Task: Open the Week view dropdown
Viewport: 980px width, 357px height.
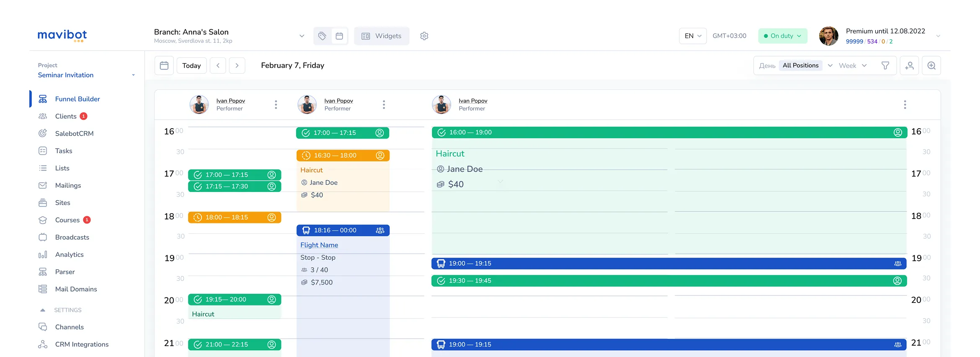Action: pos(852,66)
